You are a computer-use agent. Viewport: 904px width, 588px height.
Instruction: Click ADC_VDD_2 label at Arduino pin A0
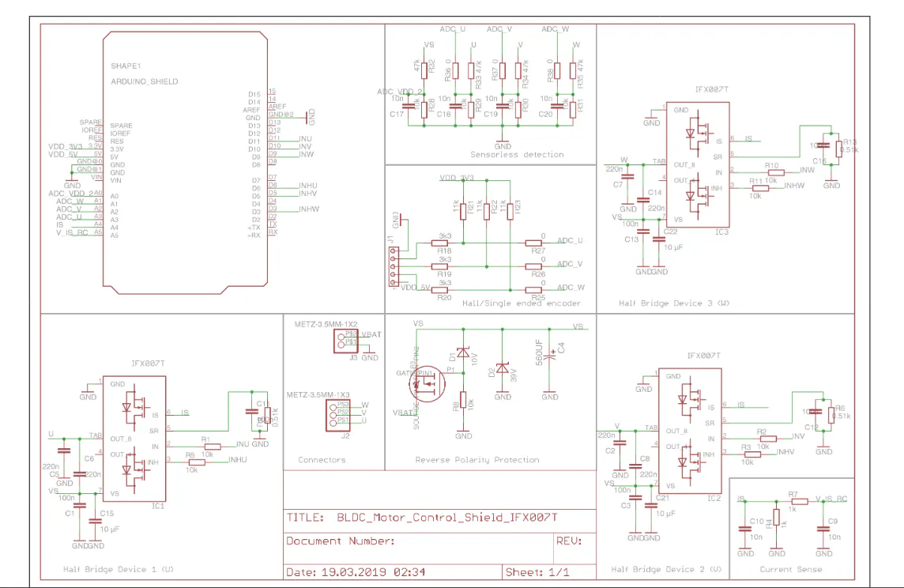pyautogui.click(x=70, y=194)
